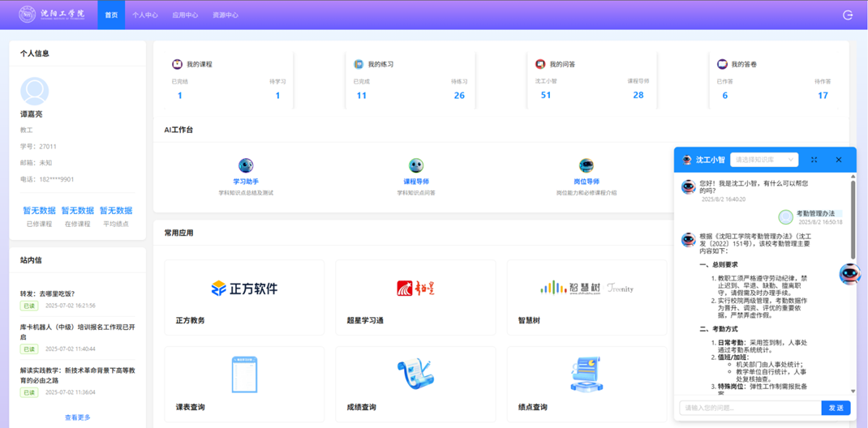Go to the 应用中心 tab
Viewport: 868px width, 428px height.
(185, 15)
